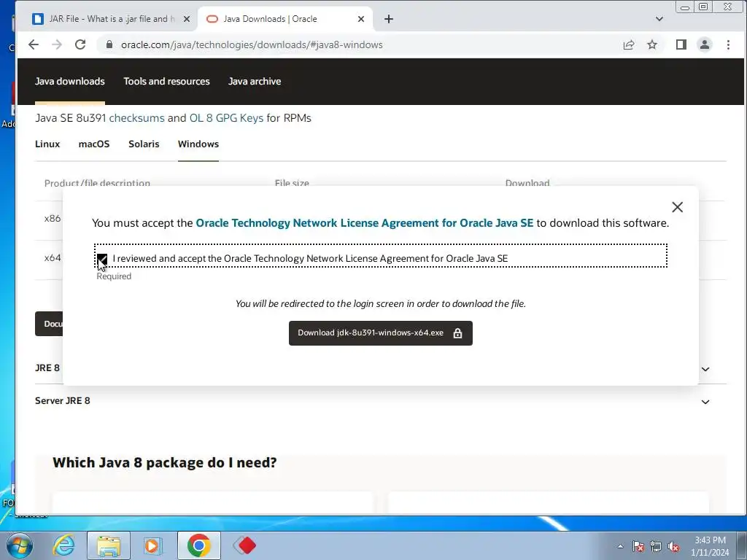Open the tab search dropdown arrow
The image size is (747, 560).
(x=659, y=19)
